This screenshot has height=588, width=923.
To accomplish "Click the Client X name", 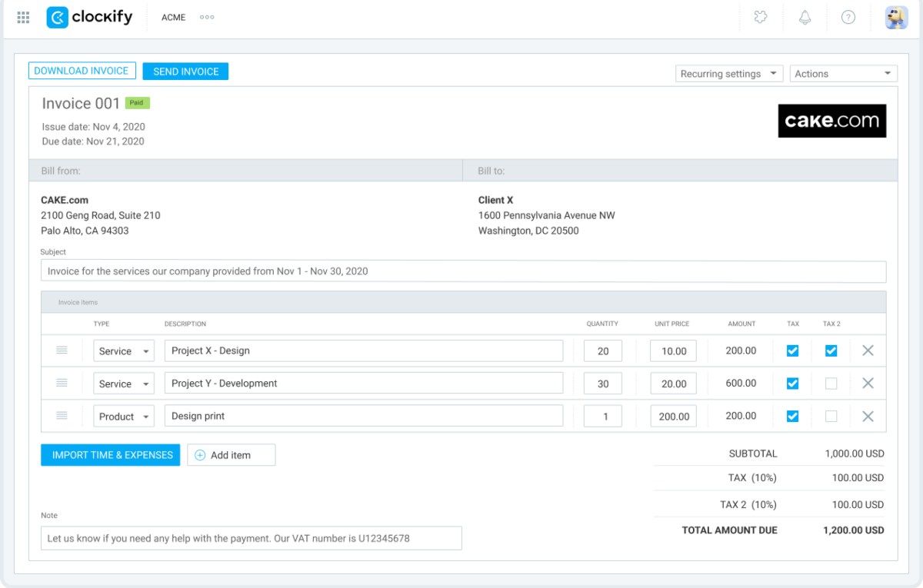I will coord(495,201).
